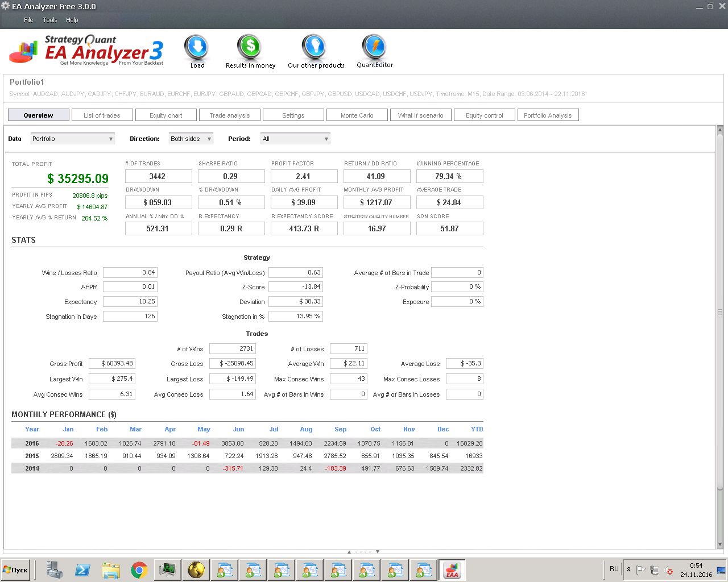Click the 2014 Jun value -315.71
The image size is (728, 582).
233,468
